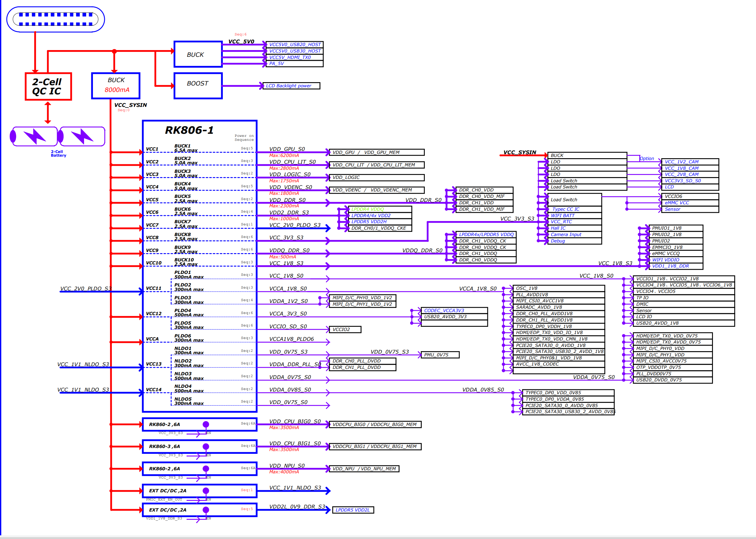Click the Max:6200mA current label
The width and height of the screenshot is (756, 539).
coord(284,155)
